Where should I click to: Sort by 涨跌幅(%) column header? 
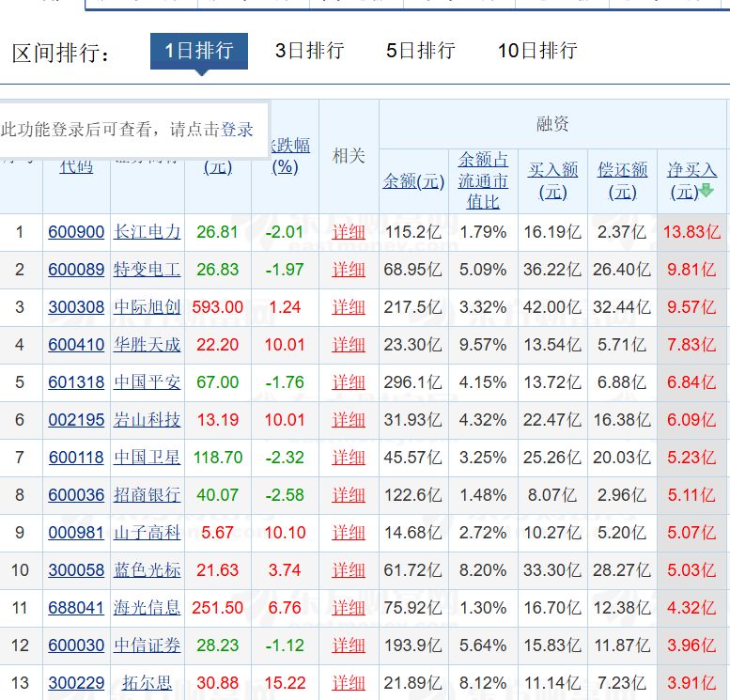289,156
